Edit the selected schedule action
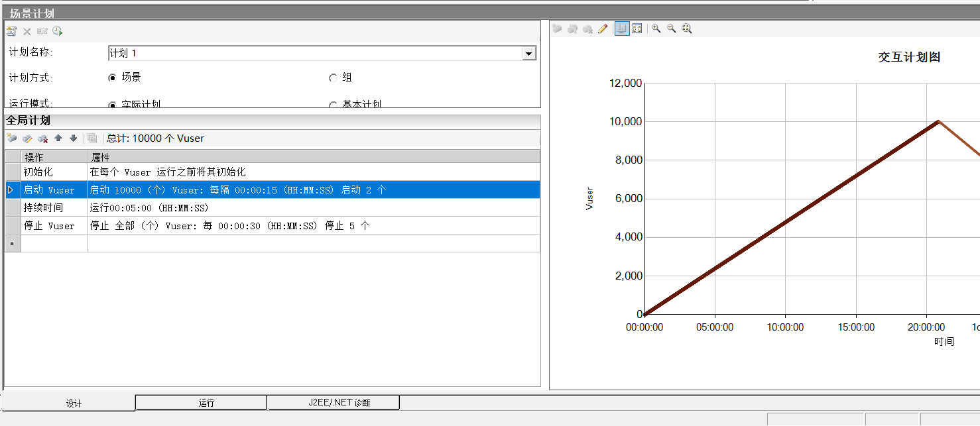This screenshot has height=426, width=980. click(x=27, y=138)
